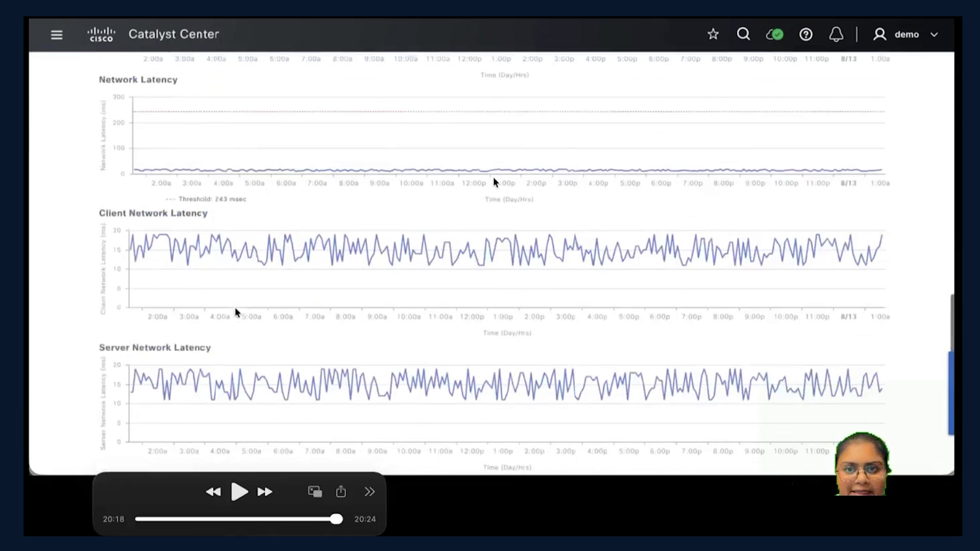The image size is (980, 551).
Task: Enable picture-in-picture mode
Action: pyautogui.click(x=315, y=491)
